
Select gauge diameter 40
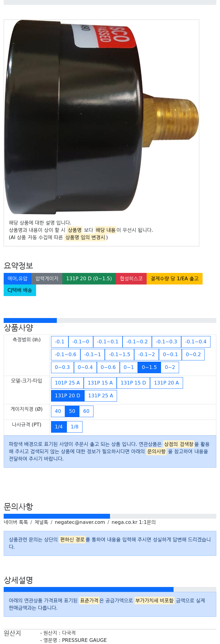(x=58, y=411)
